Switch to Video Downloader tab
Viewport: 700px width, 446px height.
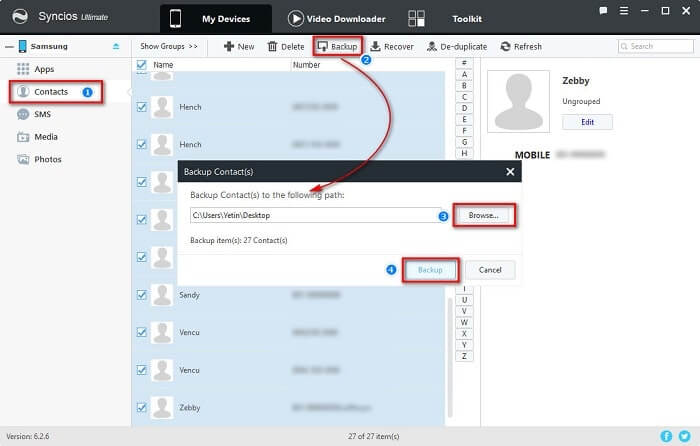(x=337, y=19)
